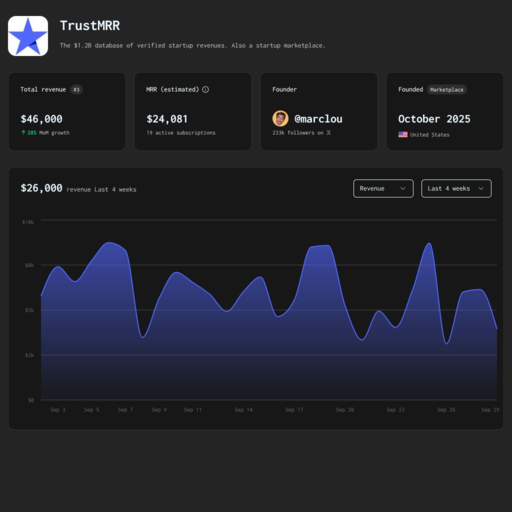Click the Total revenue card label
The image size is (512, 512).
pyautogui.click(x=43, y=89)
